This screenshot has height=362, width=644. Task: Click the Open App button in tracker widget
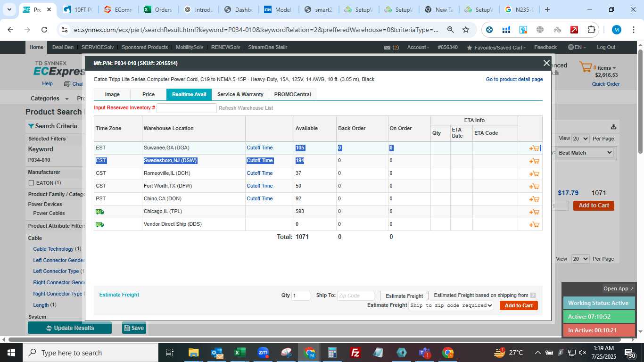click(619, 289)
